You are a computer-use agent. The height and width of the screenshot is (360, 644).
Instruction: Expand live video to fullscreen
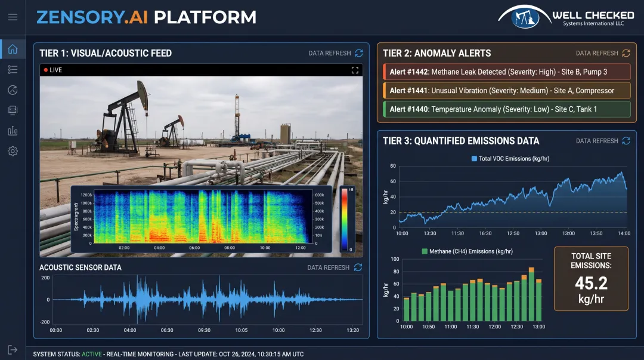click(355, 70)
